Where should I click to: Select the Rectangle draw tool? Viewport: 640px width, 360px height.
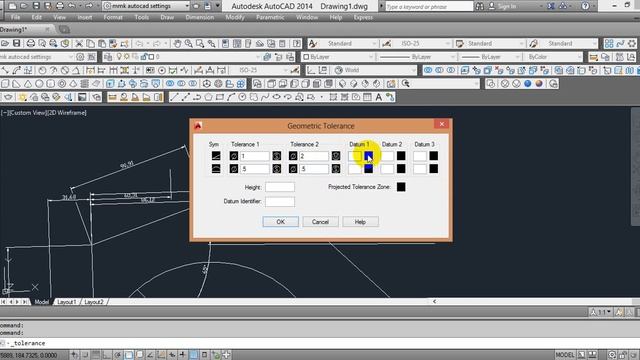(220, 97)
